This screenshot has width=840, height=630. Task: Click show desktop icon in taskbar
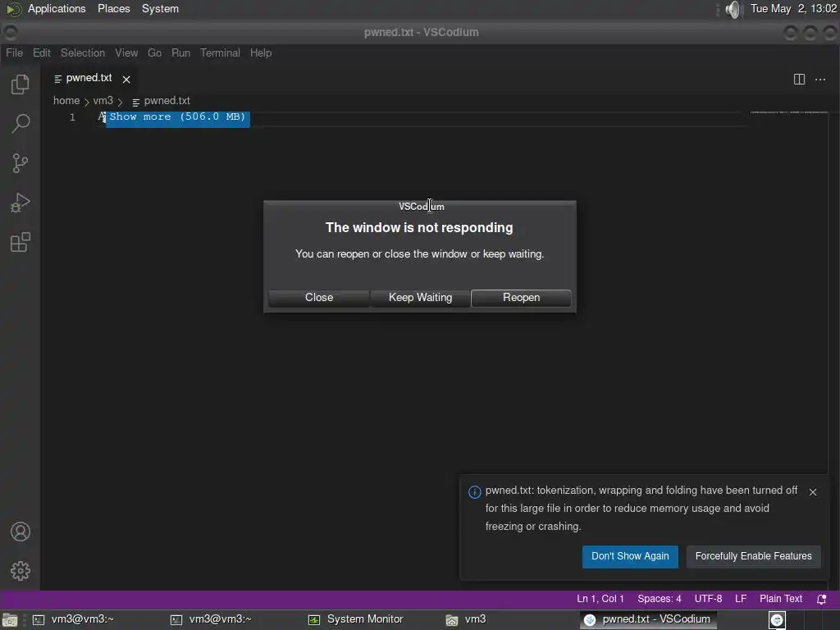tap(10, 620)
